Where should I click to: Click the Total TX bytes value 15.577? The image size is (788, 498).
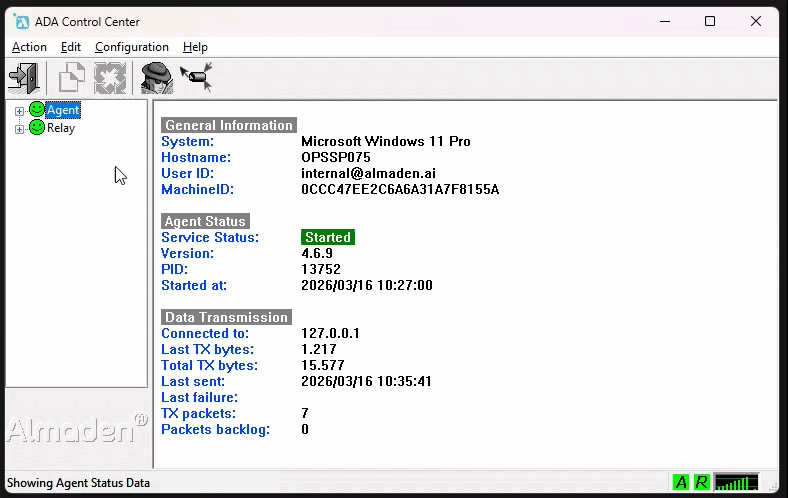(x=323, y=365)
